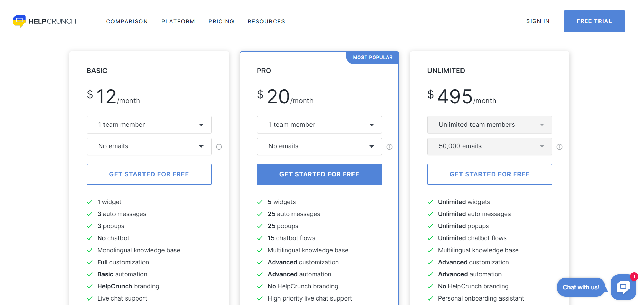Click '5 widgets' feature in Pro

click(281, 202)
